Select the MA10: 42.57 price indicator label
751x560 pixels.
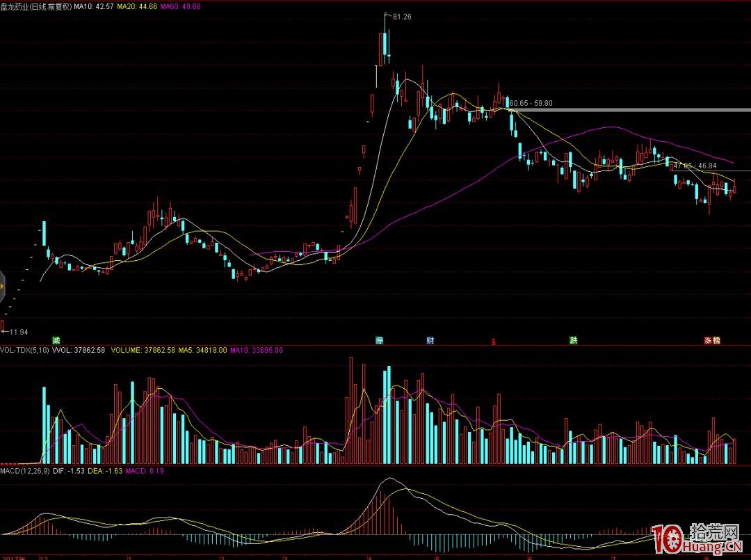(x=94, y=7)
